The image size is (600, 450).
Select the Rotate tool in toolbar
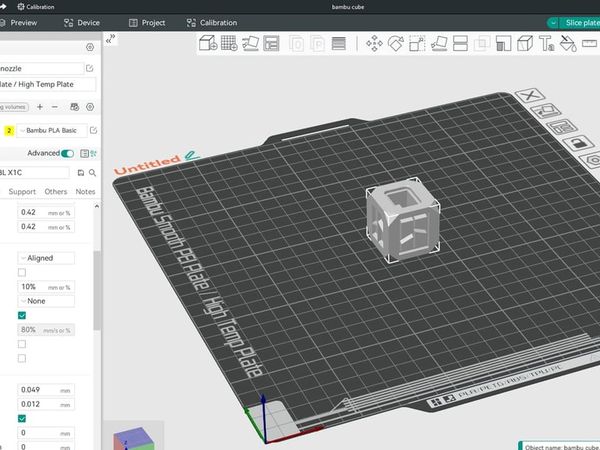click(x=396, y=43)
